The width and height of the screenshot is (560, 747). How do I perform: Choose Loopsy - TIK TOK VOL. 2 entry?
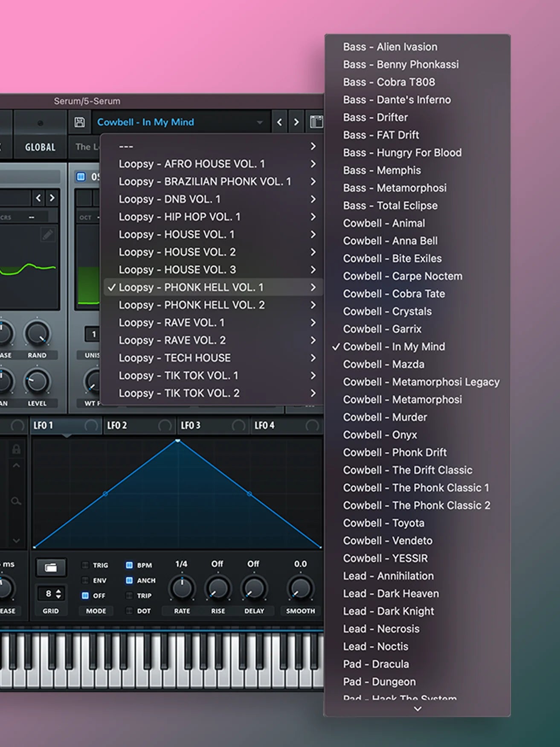coord(213,393)
